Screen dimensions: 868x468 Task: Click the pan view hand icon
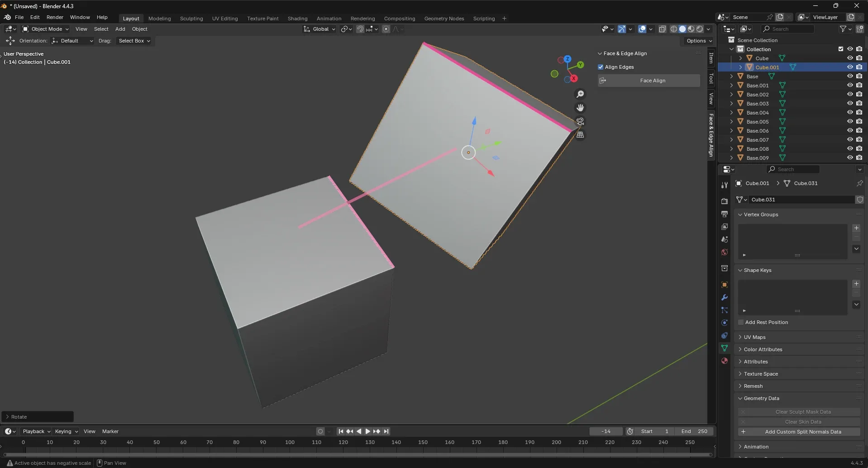(x=580, y=108)
